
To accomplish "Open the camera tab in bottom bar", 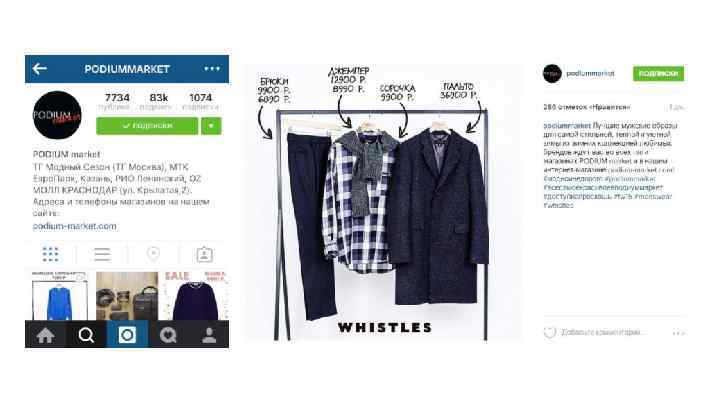I will coord(127,335).
